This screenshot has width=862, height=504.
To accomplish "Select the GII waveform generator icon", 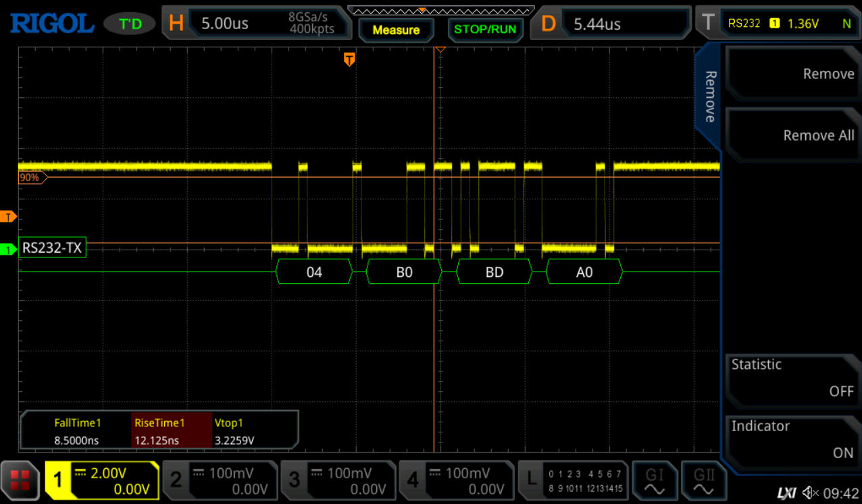I will tap(704, 480).
